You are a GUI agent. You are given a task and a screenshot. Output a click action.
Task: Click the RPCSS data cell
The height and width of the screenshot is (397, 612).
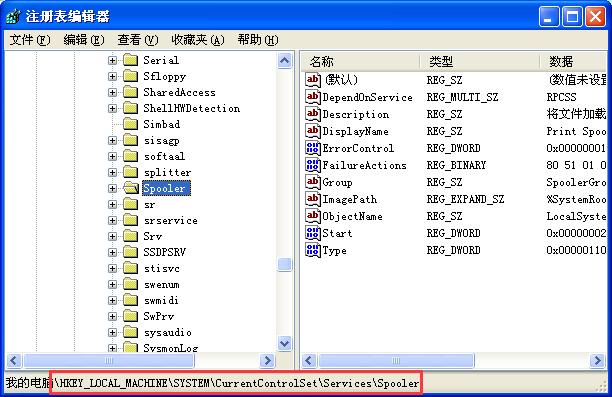[561, 97]
